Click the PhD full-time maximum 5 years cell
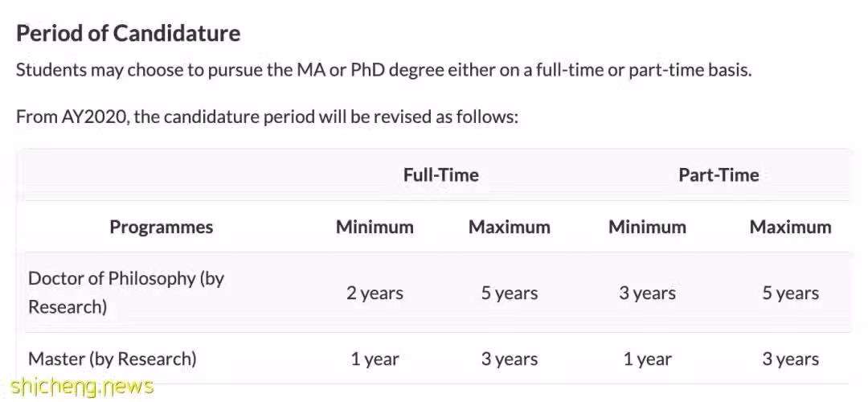 510,293
